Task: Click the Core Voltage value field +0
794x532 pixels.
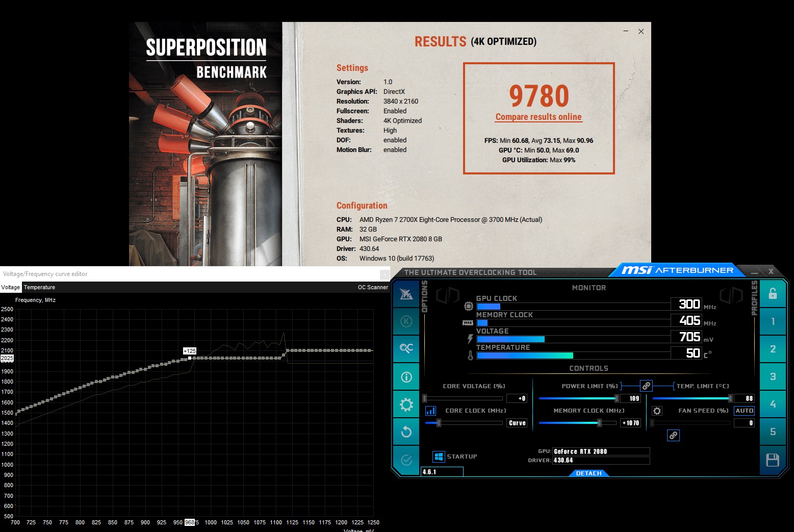Action: [x=517, y=398]
